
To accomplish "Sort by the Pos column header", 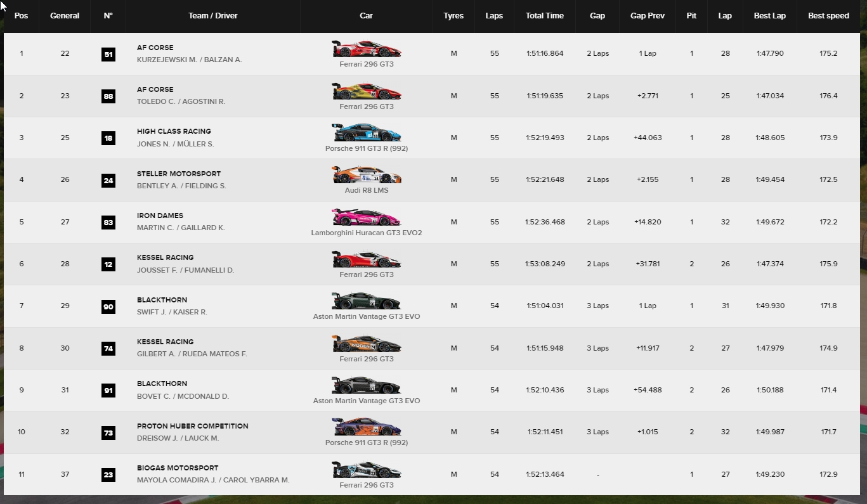I will point(22,16).
